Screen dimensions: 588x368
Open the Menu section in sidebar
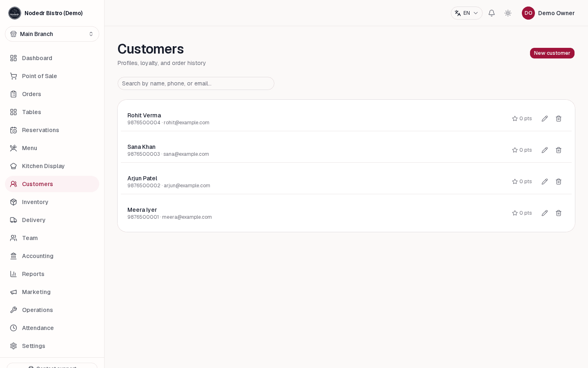[52, 148]
